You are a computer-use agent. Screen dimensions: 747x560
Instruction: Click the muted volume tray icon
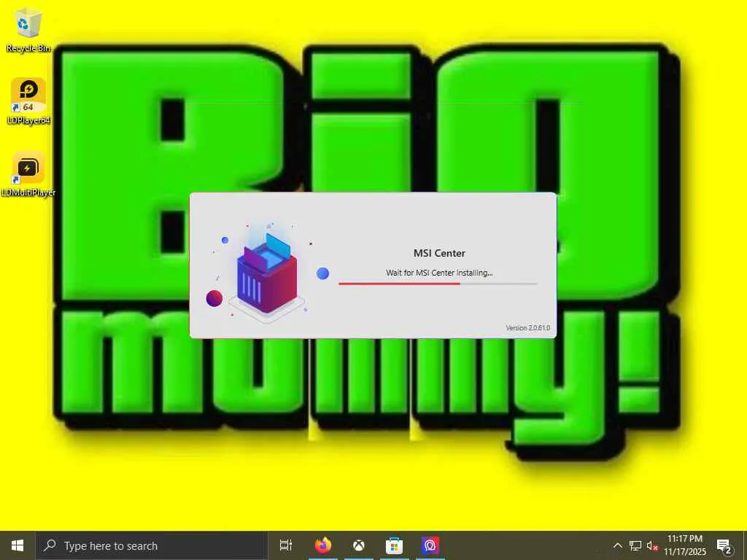tap(653, 545)
